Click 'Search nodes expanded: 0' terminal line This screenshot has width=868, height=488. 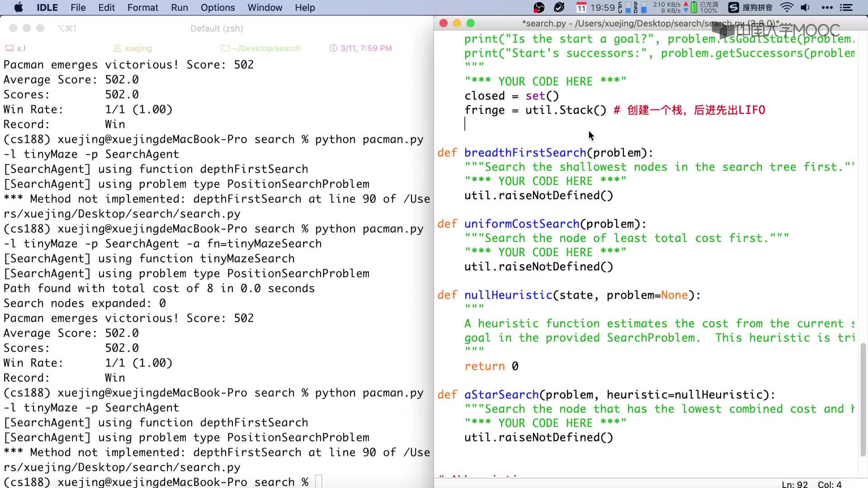pyautogui.click(x=85, y=303)
